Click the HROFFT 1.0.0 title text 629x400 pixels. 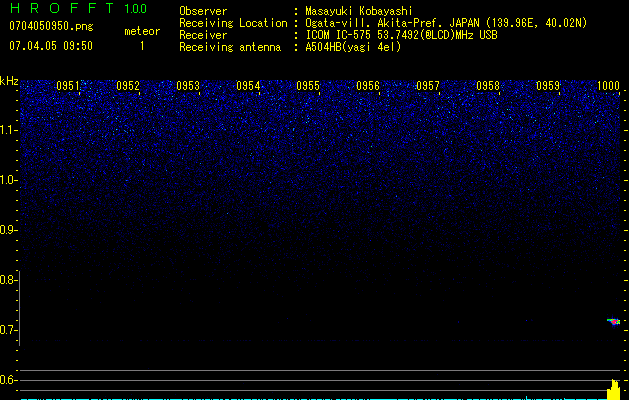[x=78, y=8]
